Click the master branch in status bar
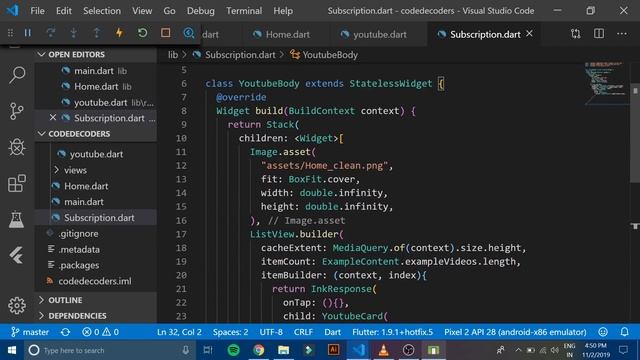Screen dimensions: 640x360 30,332
